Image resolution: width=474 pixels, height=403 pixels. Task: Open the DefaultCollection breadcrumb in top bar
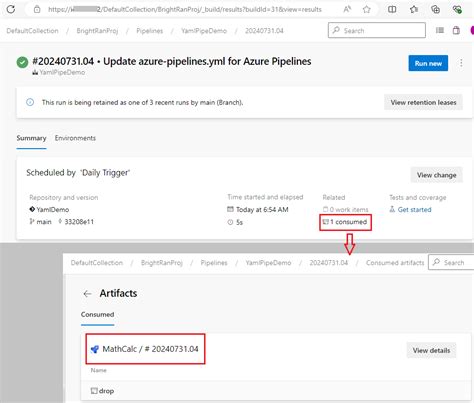click(x=32, y=31)
